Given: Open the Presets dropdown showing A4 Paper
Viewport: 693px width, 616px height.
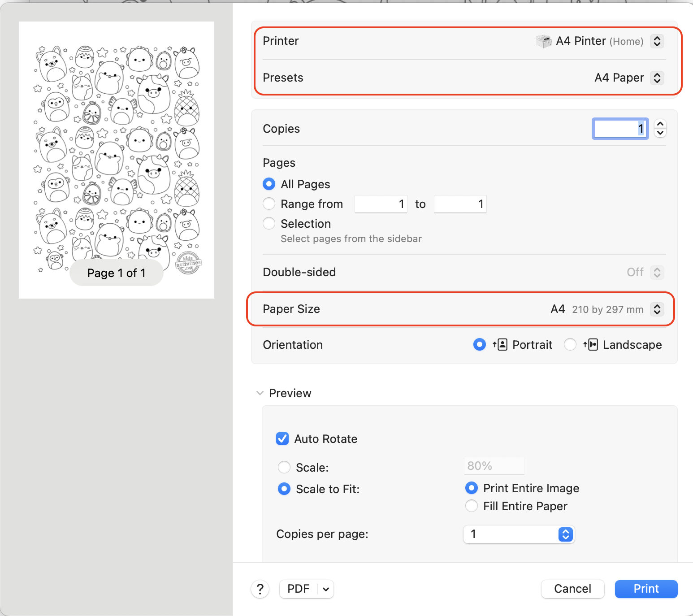Looking at the screenshot, I should 657,78.
